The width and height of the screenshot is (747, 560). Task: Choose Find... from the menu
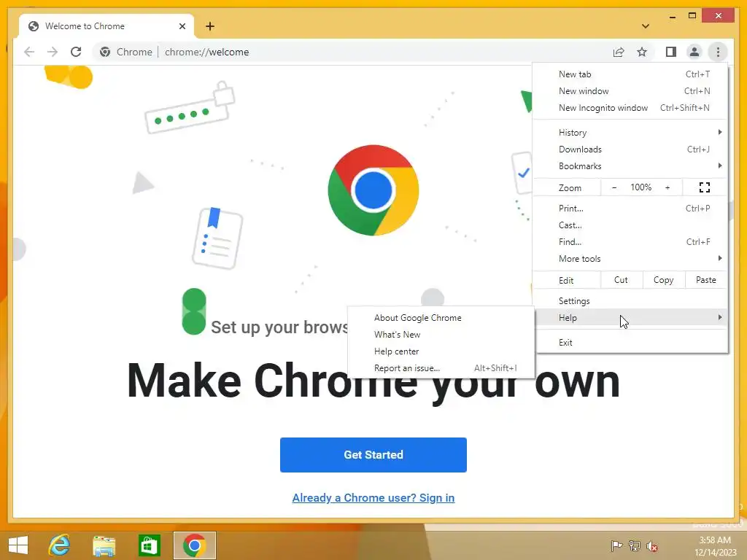click(x=630, y=241)
